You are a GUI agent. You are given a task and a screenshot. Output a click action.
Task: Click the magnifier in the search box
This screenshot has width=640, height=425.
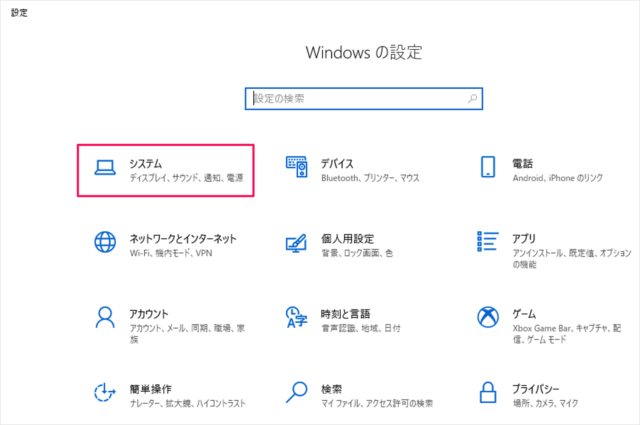tap(472, 98)
